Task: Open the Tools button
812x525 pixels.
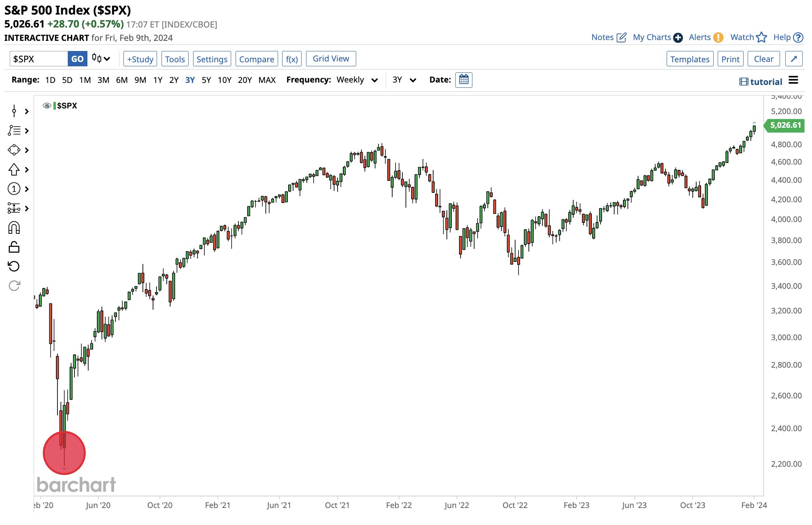Action: 175,59
